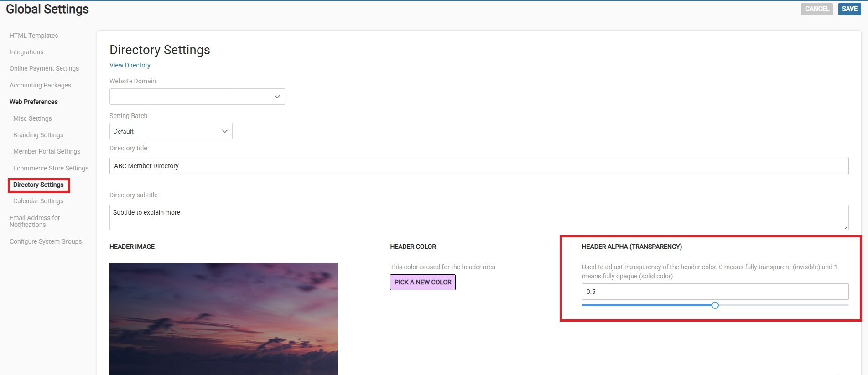Open HTML Templates in sidebar

34,36
